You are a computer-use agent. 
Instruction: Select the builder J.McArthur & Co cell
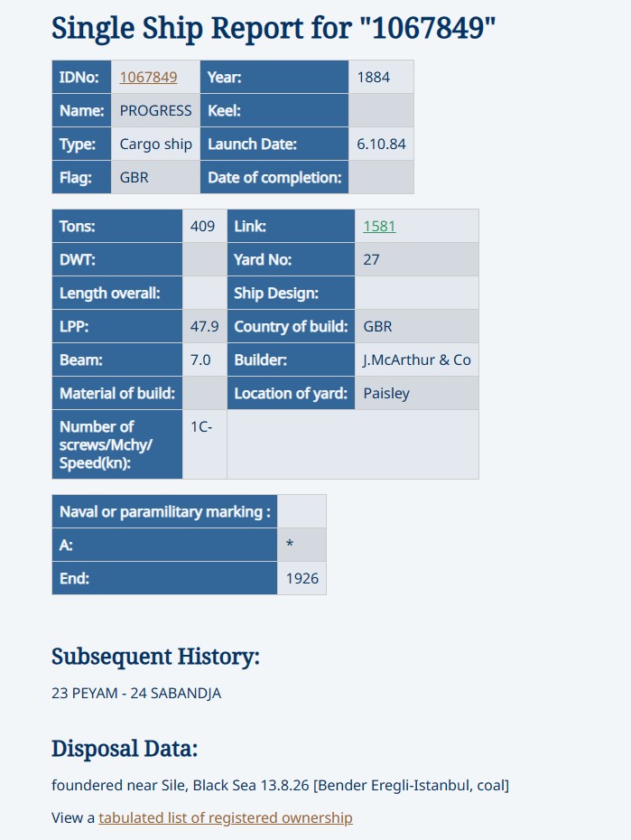[x=417, y=360]
